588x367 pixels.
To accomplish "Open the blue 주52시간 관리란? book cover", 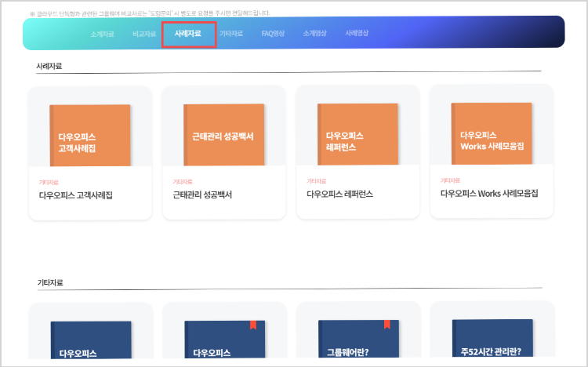I will coord(492,339).
